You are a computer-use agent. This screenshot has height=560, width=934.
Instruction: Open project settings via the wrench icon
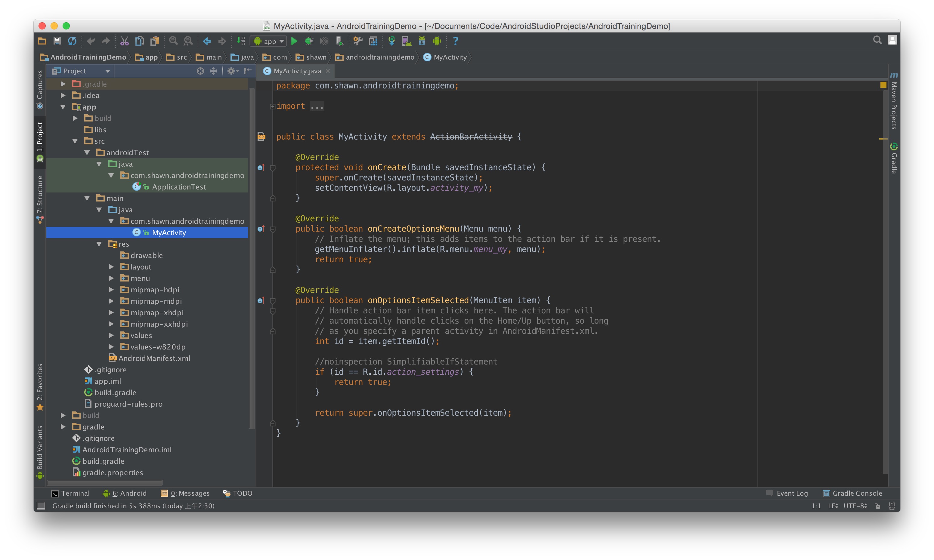(358, 41)
